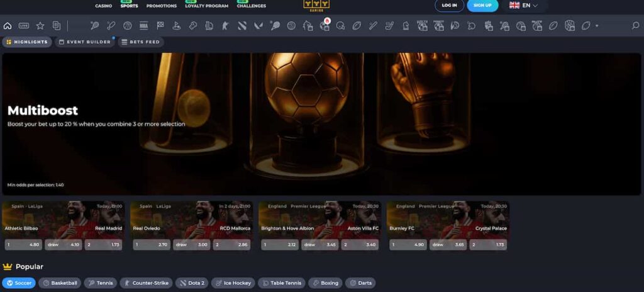Select the checkered-flag racing icon
644x292 pixels.
[160, 26]
